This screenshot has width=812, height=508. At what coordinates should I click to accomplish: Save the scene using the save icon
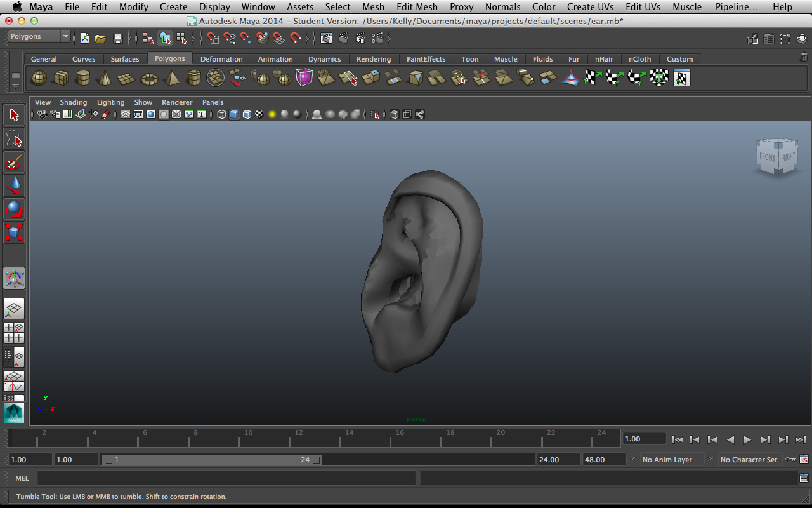118,38
